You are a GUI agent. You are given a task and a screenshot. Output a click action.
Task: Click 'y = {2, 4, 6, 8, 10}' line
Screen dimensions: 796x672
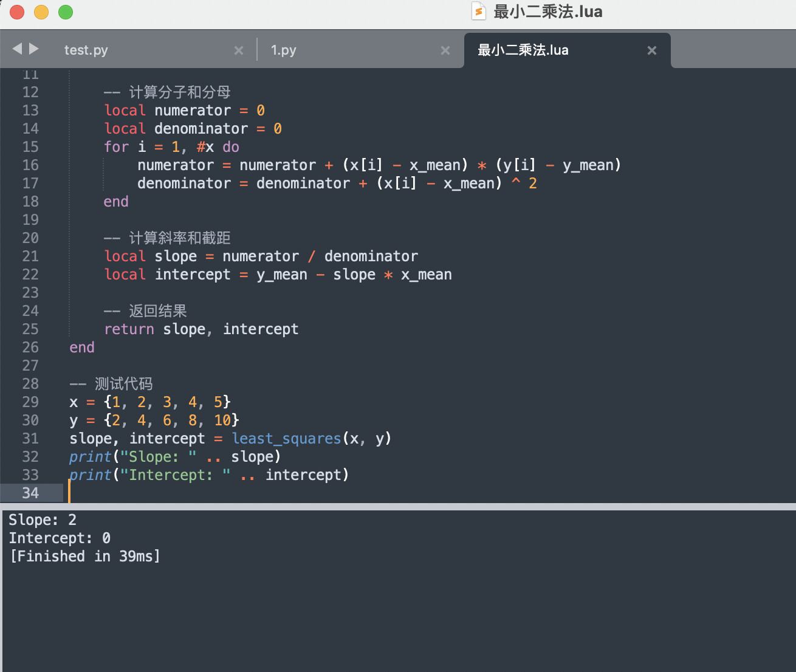(x=154, y=420)
